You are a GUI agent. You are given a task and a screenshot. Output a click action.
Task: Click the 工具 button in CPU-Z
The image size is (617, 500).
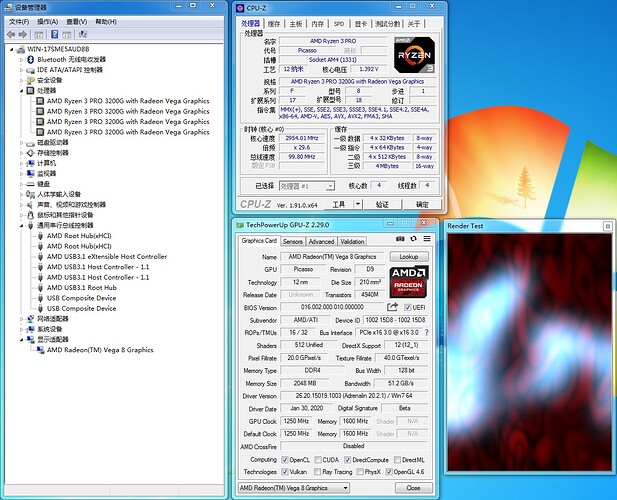pyautogui.click(x=339, y=204)
